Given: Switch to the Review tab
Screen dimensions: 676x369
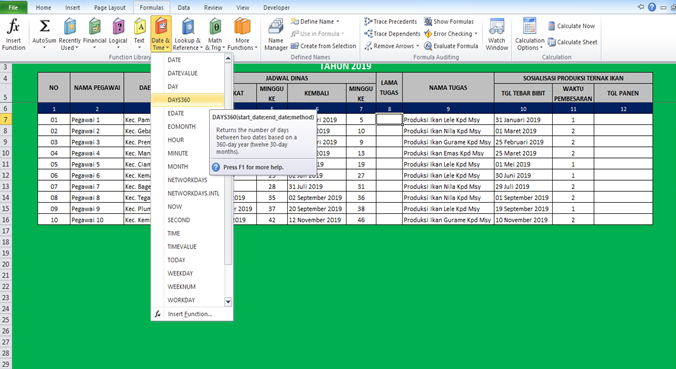Looking at the screenshot, I should 213,7.
